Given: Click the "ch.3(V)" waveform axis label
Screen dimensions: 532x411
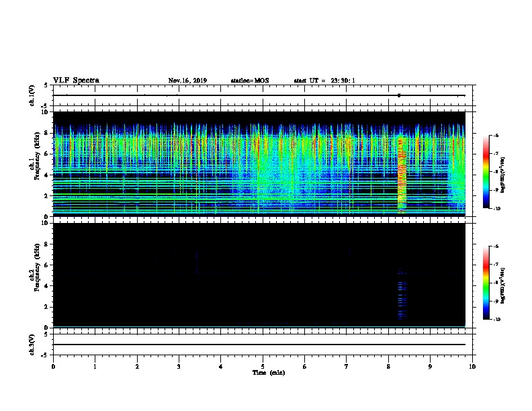Looking at the screenshot, I should pos(32,345).
